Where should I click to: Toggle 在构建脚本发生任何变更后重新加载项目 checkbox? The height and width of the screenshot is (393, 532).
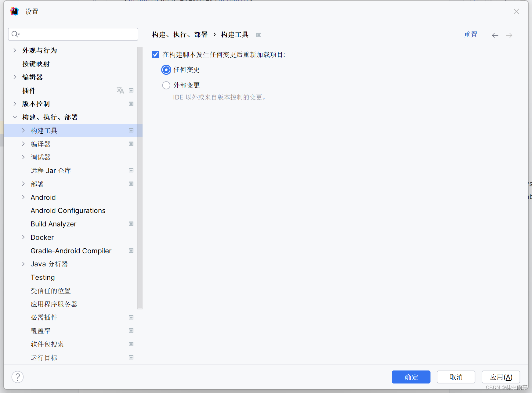pos(155,55)
